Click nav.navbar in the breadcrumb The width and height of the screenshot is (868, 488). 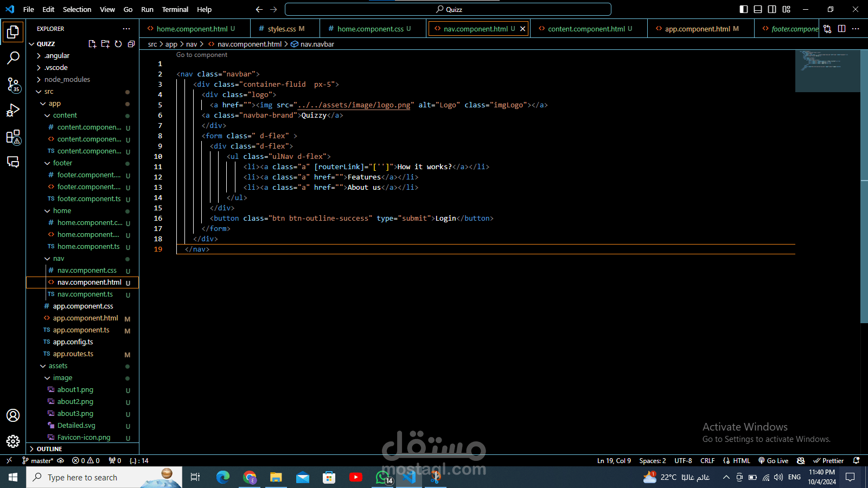[x=312, y=44]
